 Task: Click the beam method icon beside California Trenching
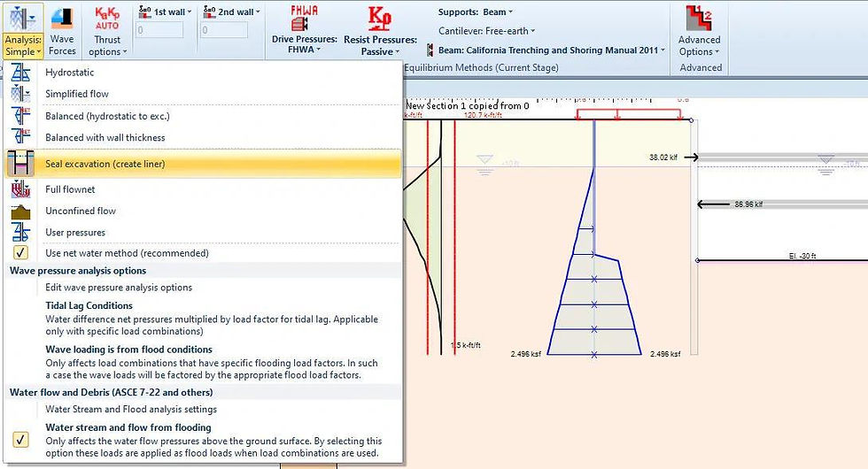430,50
